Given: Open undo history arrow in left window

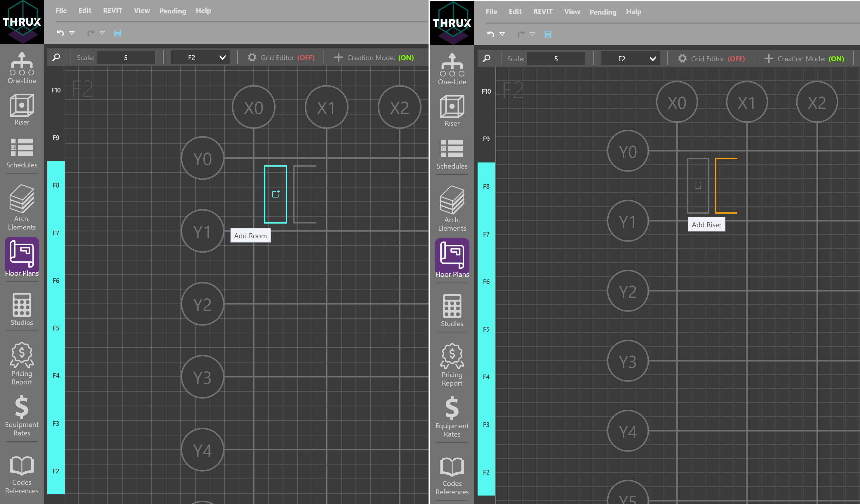Looking at the screenshot, I should (x=72, y=33).
